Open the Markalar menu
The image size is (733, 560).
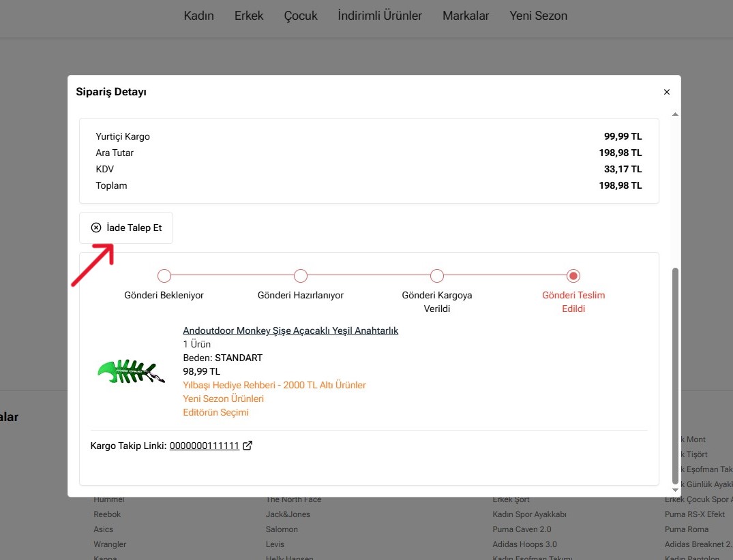(x=466, y=16)
